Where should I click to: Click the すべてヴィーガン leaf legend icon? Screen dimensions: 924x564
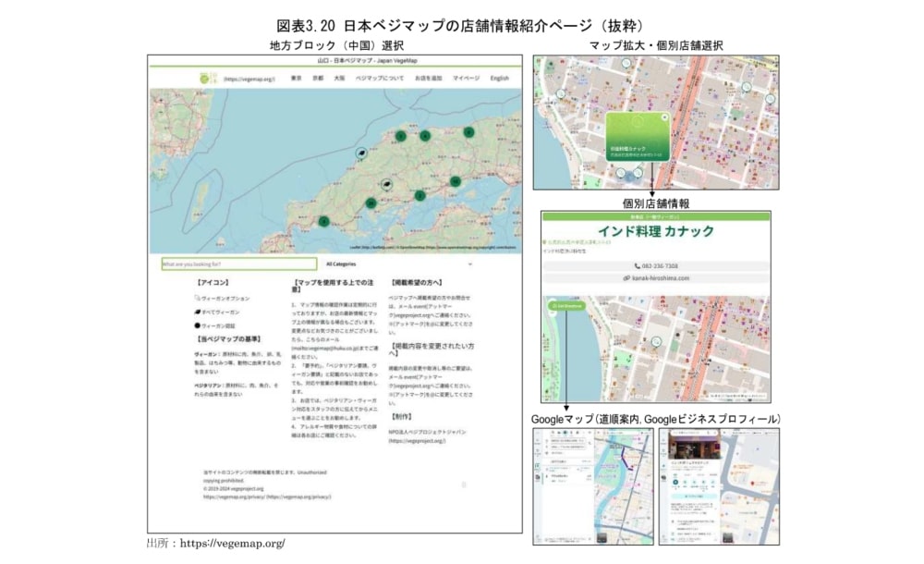tap(198, 312)
